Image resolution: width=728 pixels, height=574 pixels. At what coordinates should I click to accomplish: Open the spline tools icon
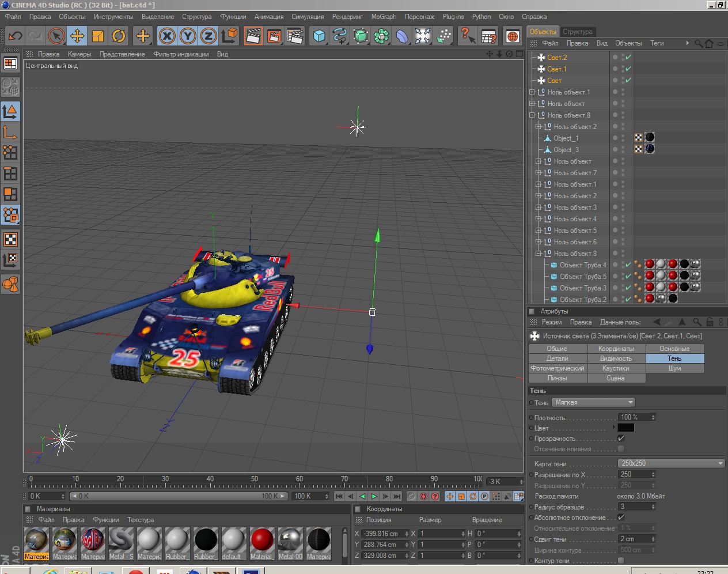340,36
